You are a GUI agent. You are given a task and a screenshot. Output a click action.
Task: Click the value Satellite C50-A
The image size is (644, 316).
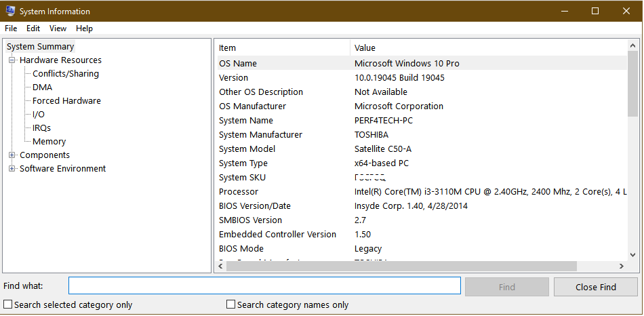pos(383,149)
